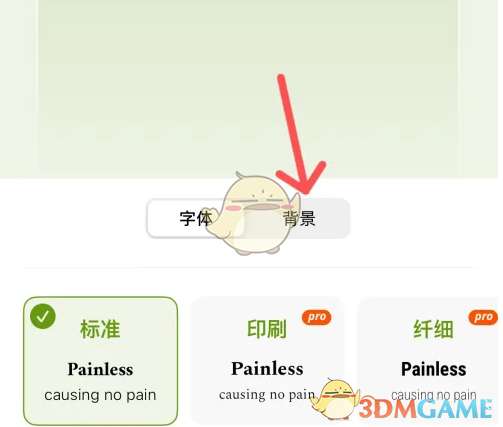Tap 'causing no pain' text in 标准 card

pos(100,395)
